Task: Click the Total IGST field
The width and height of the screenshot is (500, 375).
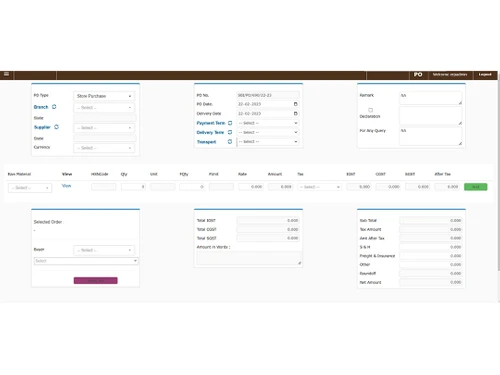Action: pyautogui.click(x=268, y=220)
